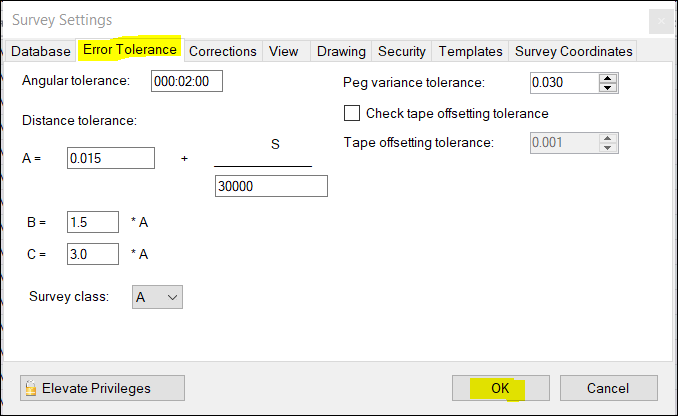Viewport: 678px width, 416px height.
Task: Click the Elevate Privileges button
Action: (x=102, y=388)
